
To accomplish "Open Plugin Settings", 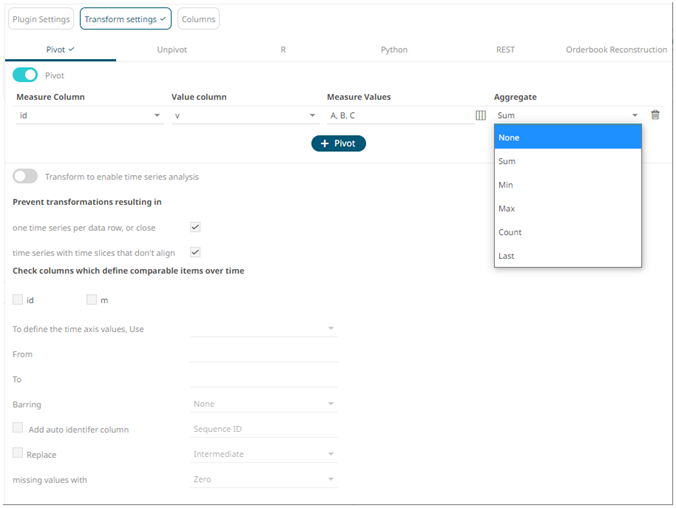I will [41, 19].
